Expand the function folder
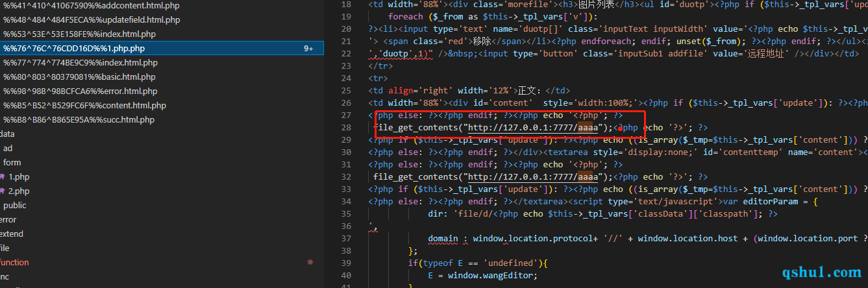Screen dimensions: 868x288 tap(14, 262)
